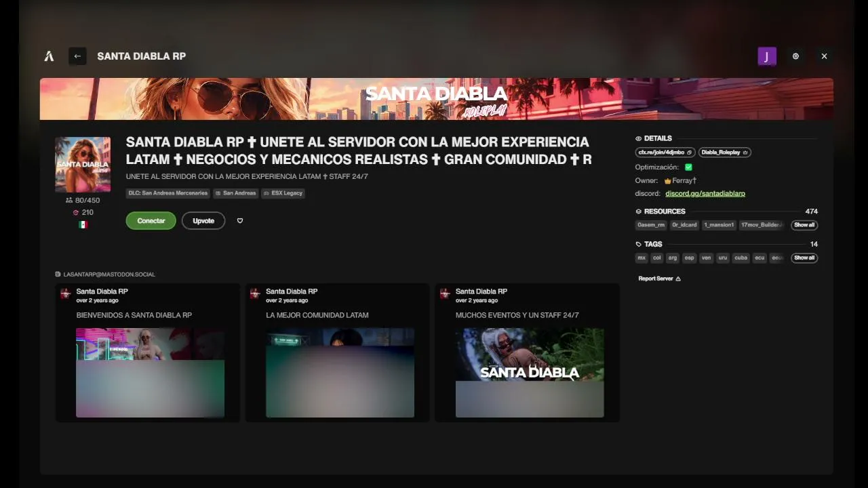868x488 pixels.
Task: Click the 'STAFF 24/7' server subtitle line
Action: 247,177
